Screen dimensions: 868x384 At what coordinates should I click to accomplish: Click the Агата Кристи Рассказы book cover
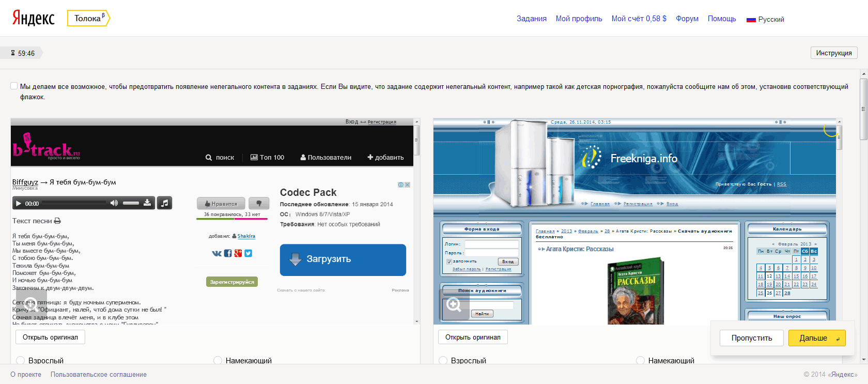point(636,291)
